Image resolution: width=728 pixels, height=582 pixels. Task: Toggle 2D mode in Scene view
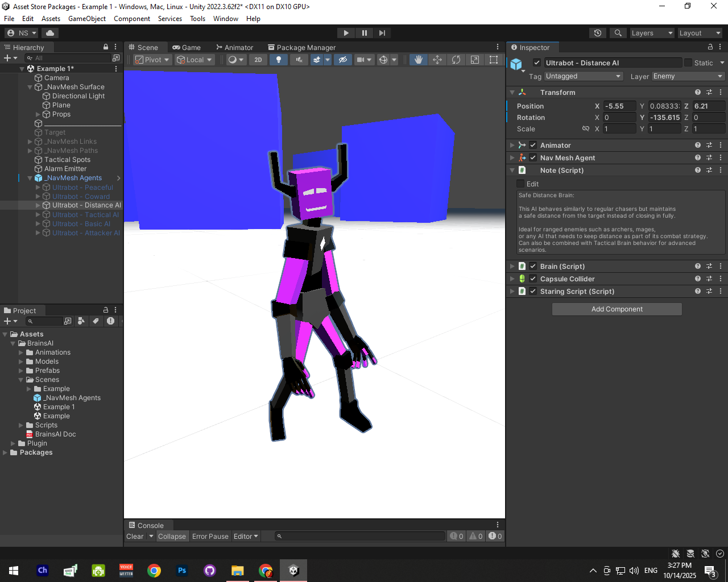[x=258, y=60]
